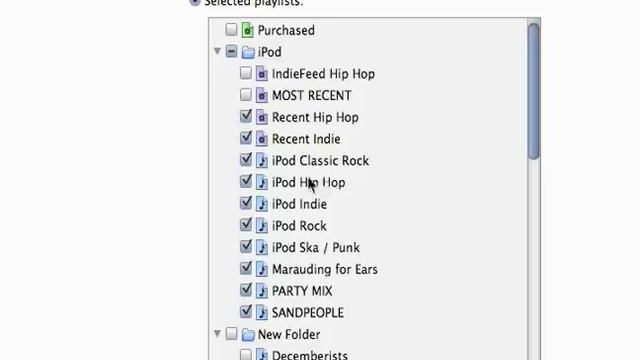This screenshot has height=360, width=640.
Task: Uncheck the iPod Indie checkbox
Action: coord(246,203)
